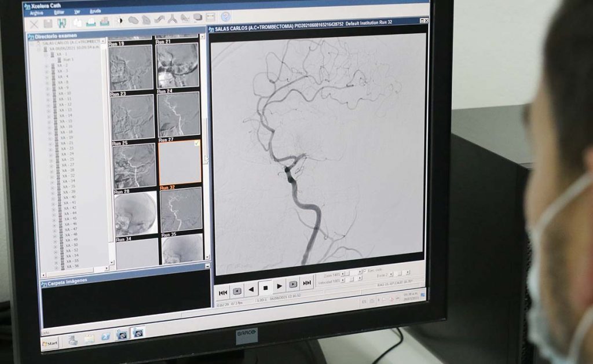Select the XA - 11 tree item
This screenshot has height=364, width=593.
click(64, 98)
